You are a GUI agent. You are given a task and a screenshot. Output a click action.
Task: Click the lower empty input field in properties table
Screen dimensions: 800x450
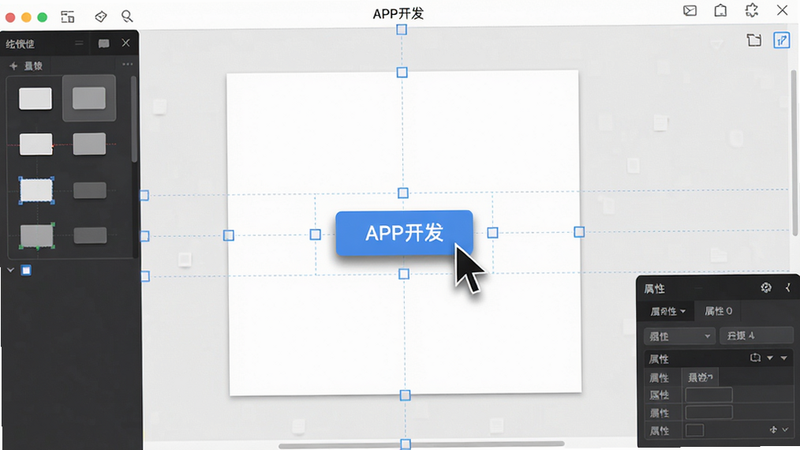click(709, 412)
